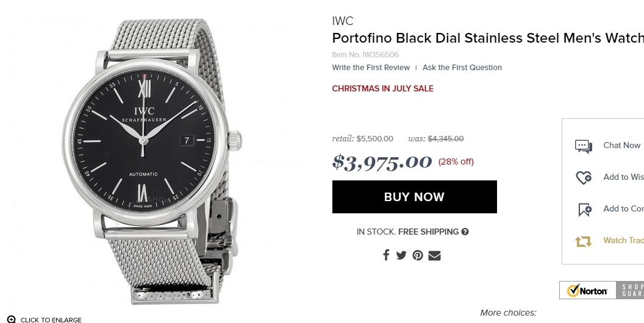Click the IWC brand name link

(343, 21)
